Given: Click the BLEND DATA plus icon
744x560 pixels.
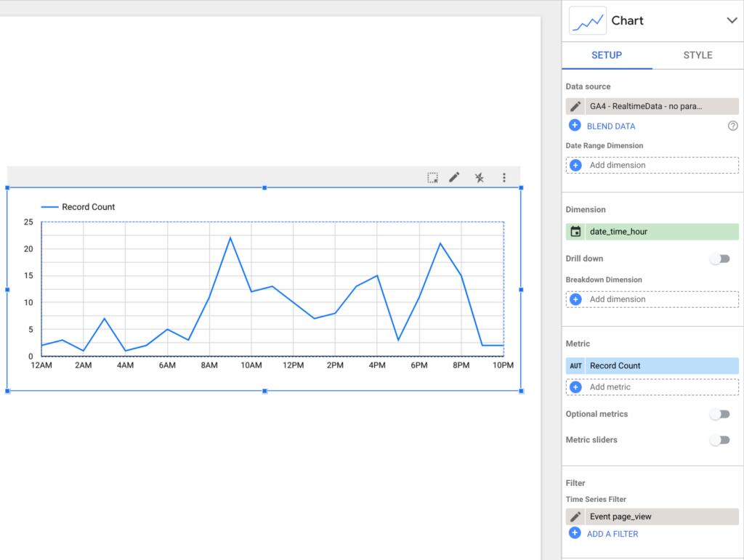Looking at the screenshot, I should [575, 125].
